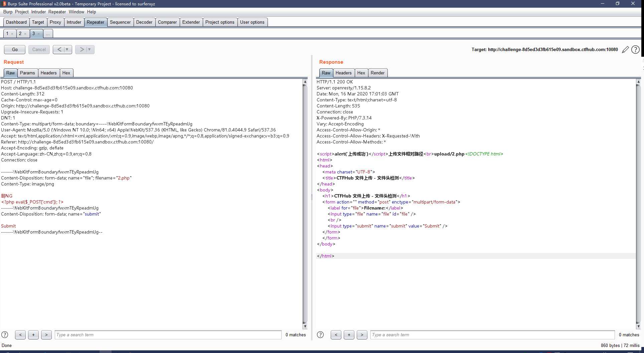Open the Burp menu
This screenshot has width=644, height=353.
(x=8, y=12)
